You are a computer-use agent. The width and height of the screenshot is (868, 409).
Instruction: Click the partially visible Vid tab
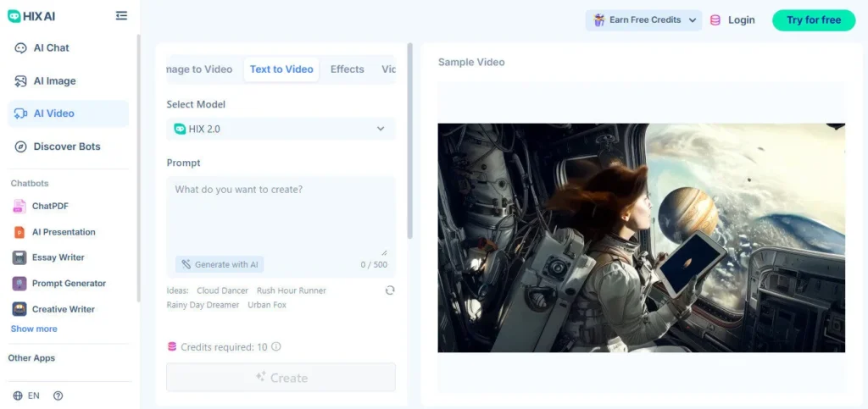click(x=388, y=69)
